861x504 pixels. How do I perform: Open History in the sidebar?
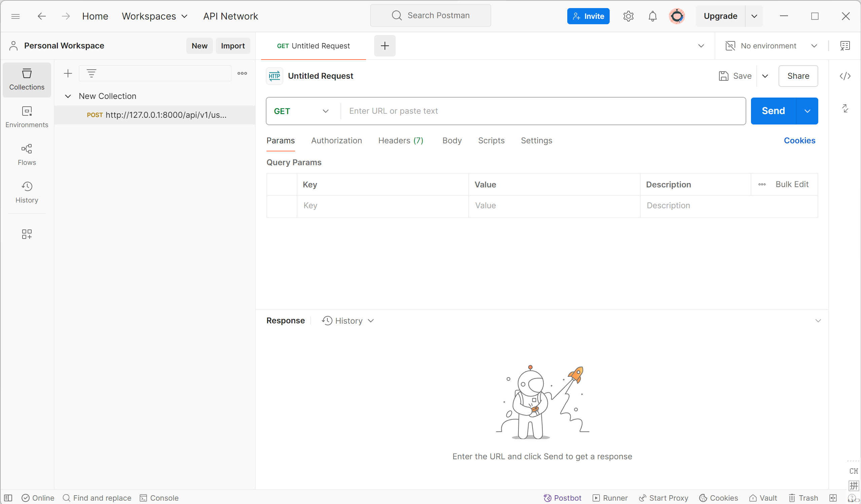27,192
